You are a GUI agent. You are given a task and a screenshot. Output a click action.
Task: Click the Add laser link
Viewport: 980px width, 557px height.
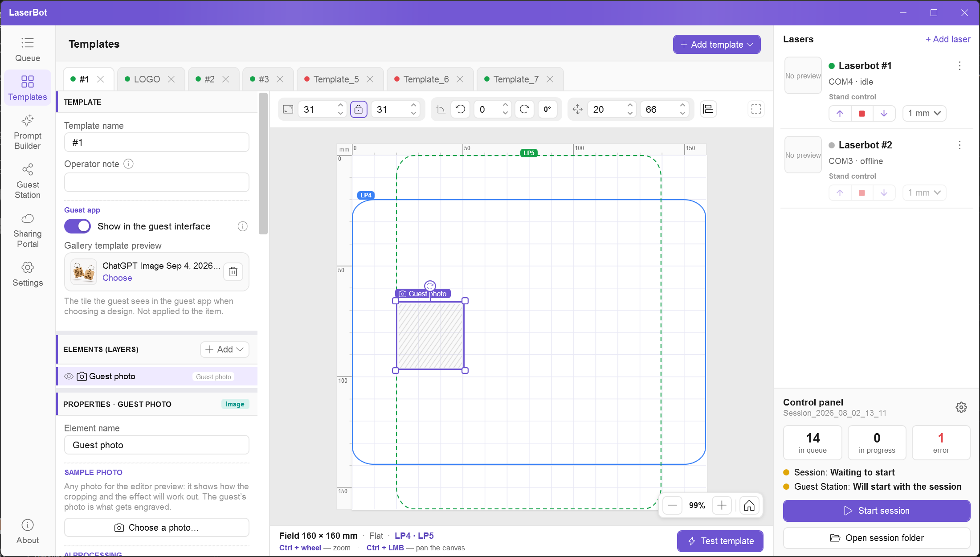(948, 39)
